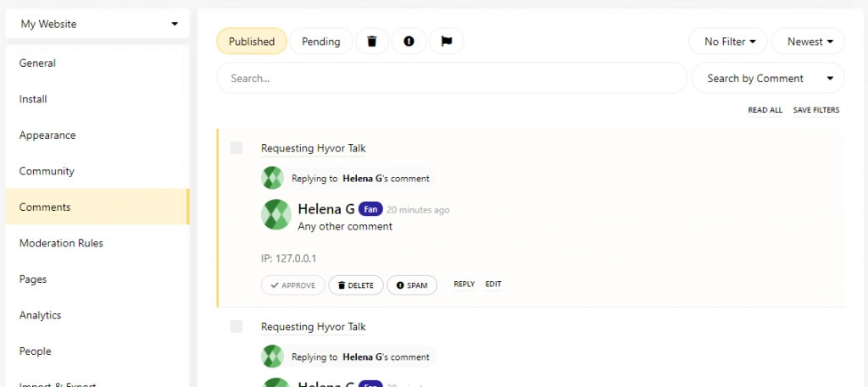Click the IP: 127.0.0.1 text

tap(288, 258)
